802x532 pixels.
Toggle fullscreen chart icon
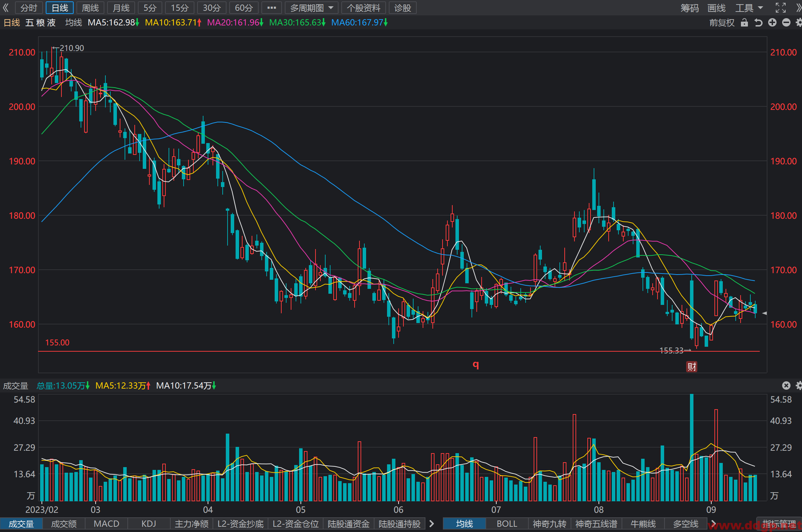point(781,8)
